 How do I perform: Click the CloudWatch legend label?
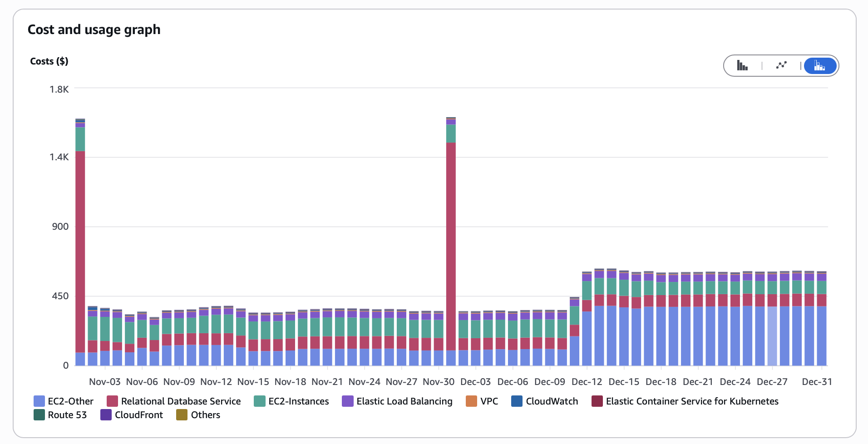(552, 401)
